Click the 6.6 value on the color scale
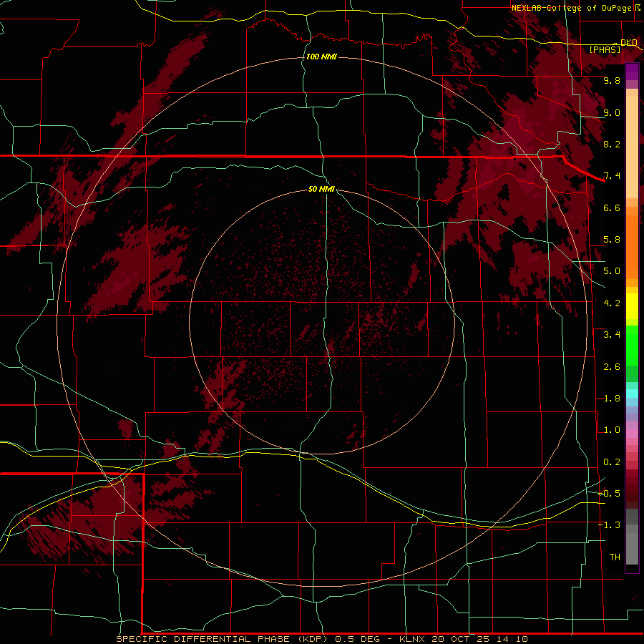644x644 pixels. pos(612,208)
